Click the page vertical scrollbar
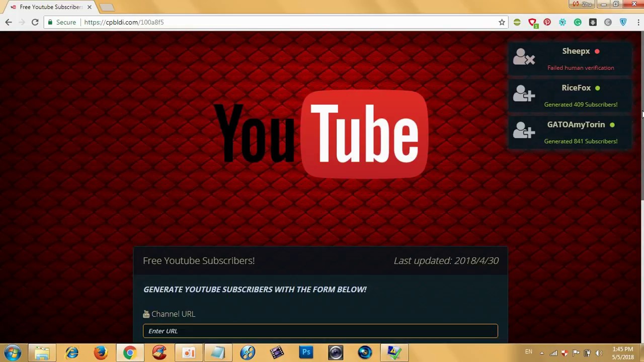This screenshot has width=644, height=362. [x=642, y=116]
